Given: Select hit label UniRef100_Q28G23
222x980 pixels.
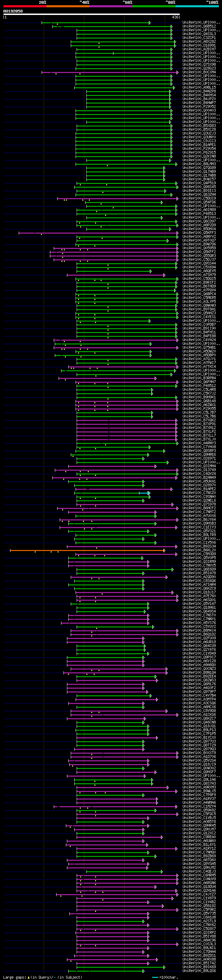Looking at the screenshot, I should (x=199, y=68).
